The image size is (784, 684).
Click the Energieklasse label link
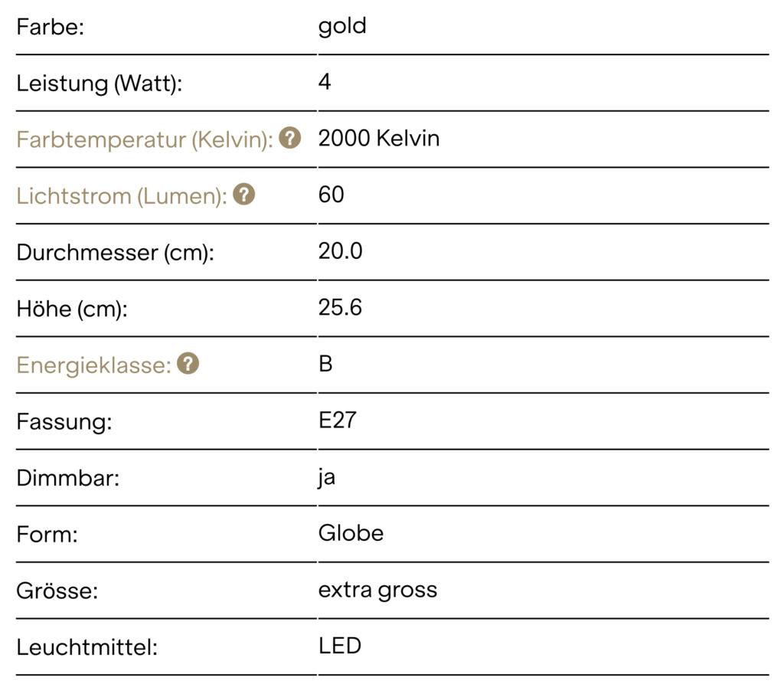(x=94, y=365)
